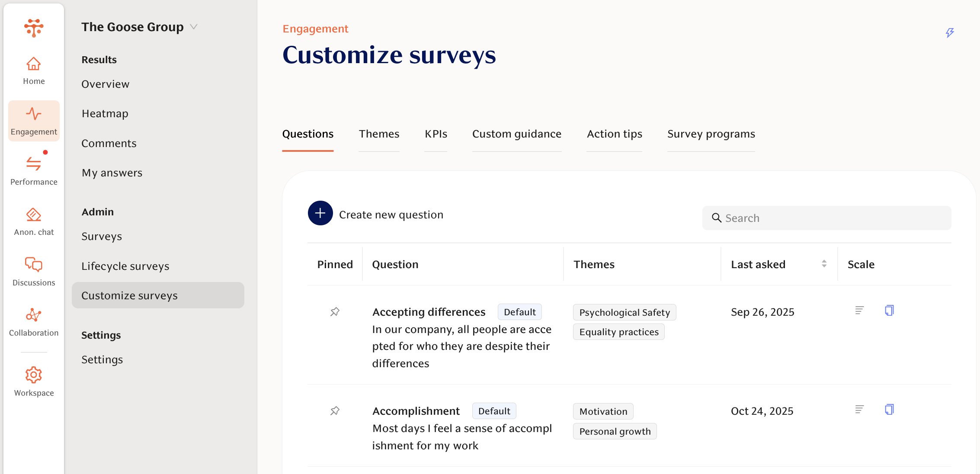Switch to the Survey programs tab
The height and width of the screenshot is (474, 980).
click(x=711, y=134)
